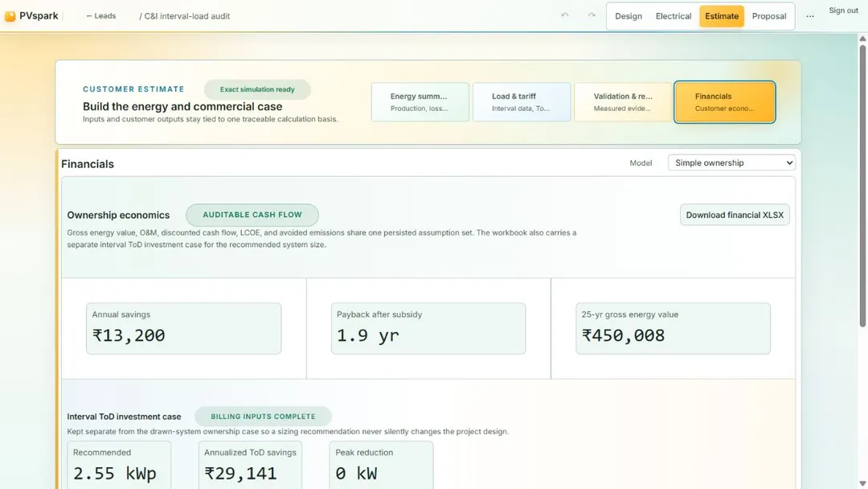Screen dimensions: 868x489
Task: Go back to Leads
Action: pos(101,16)
